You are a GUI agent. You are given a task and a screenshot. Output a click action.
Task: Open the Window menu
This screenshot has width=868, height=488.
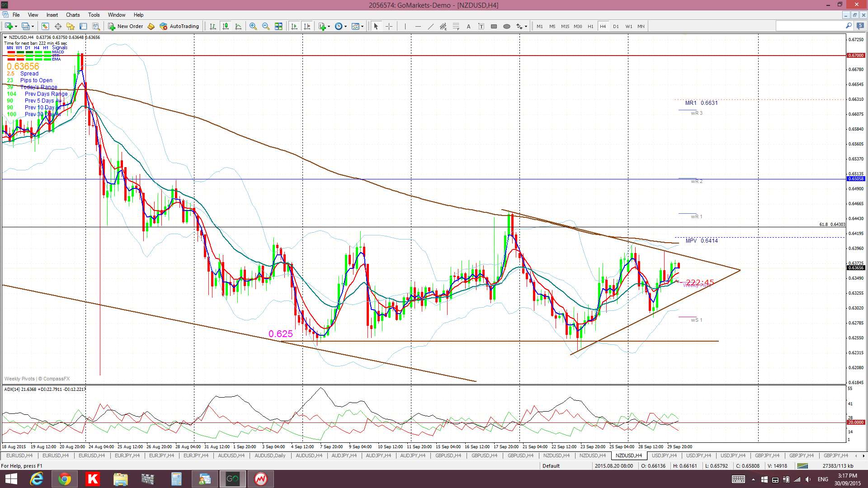pyautogui.click(x=117, y=15)
